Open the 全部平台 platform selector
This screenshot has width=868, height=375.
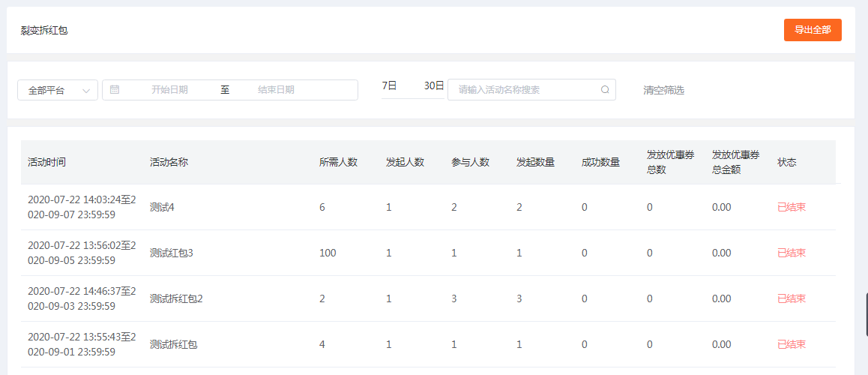[x=58, y=90]
